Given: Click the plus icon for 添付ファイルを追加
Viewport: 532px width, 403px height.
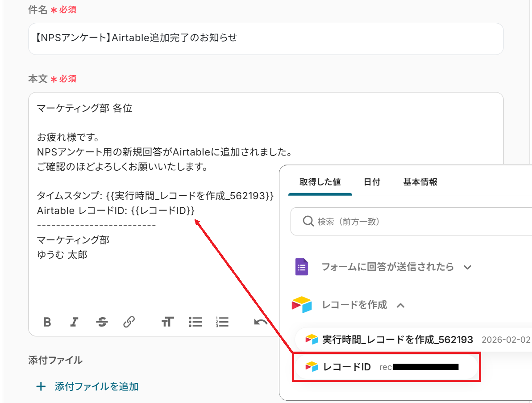Looking at the screenshot, I should point(41,386).
